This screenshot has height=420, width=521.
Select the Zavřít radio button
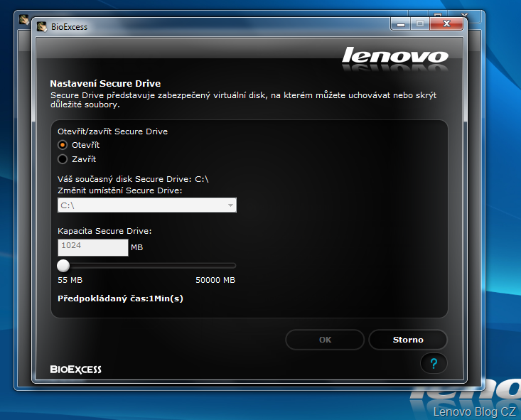[x=63, y=159]
